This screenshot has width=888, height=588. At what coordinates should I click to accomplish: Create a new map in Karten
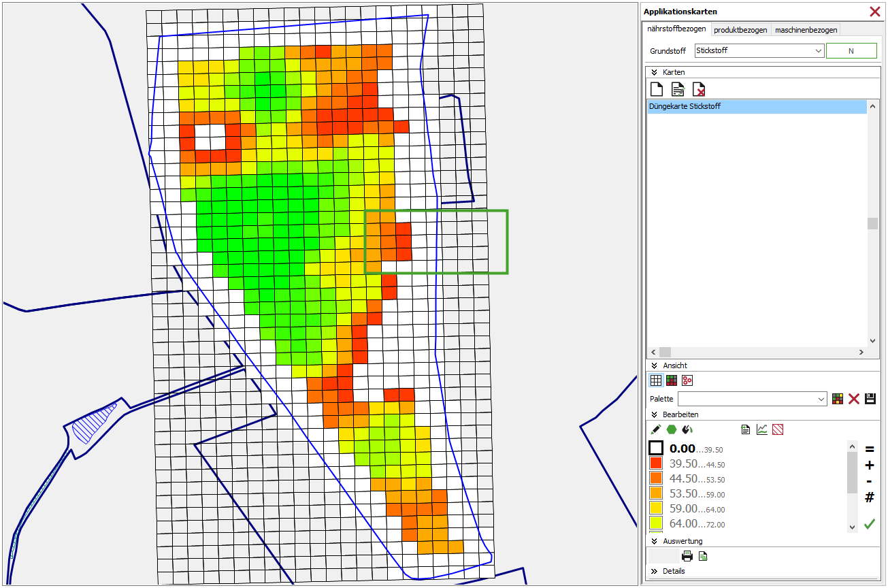click(x=657, y=89)
